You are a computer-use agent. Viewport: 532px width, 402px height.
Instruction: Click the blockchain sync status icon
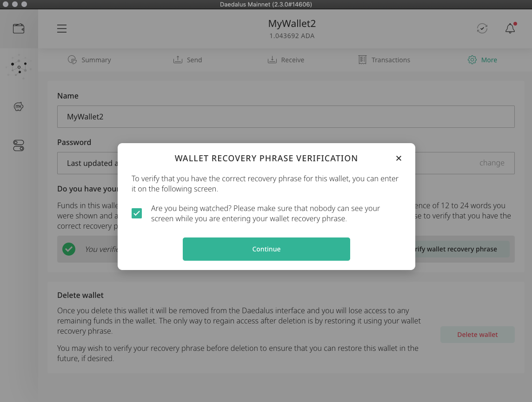coord(482,29)
